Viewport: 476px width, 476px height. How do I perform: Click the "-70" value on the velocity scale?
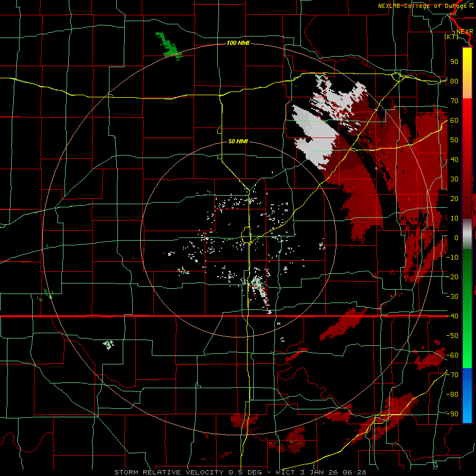point(452,375)
